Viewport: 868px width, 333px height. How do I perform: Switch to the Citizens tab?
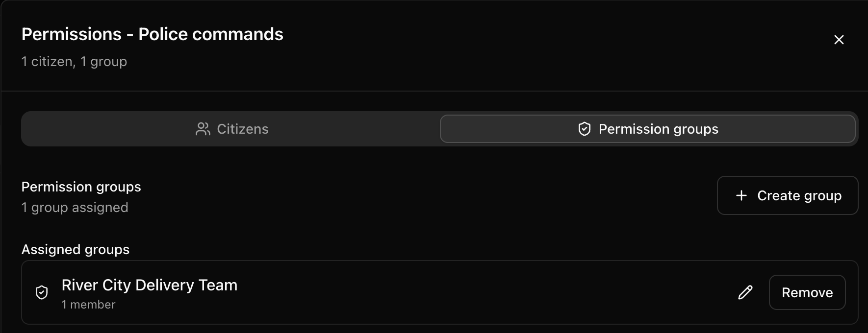click(x=232, y=129)
